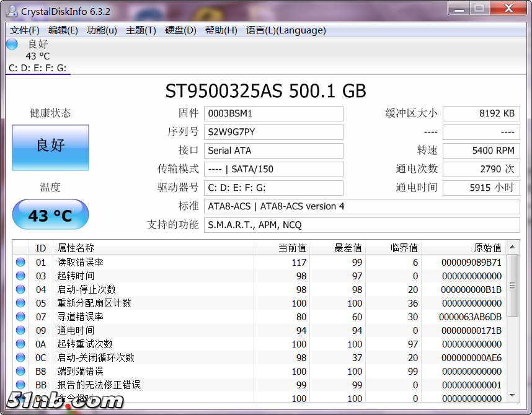Click the scrollbar down arrow in attribute list
This screenshot has height=415, width=532.
(x=513, y=395)
